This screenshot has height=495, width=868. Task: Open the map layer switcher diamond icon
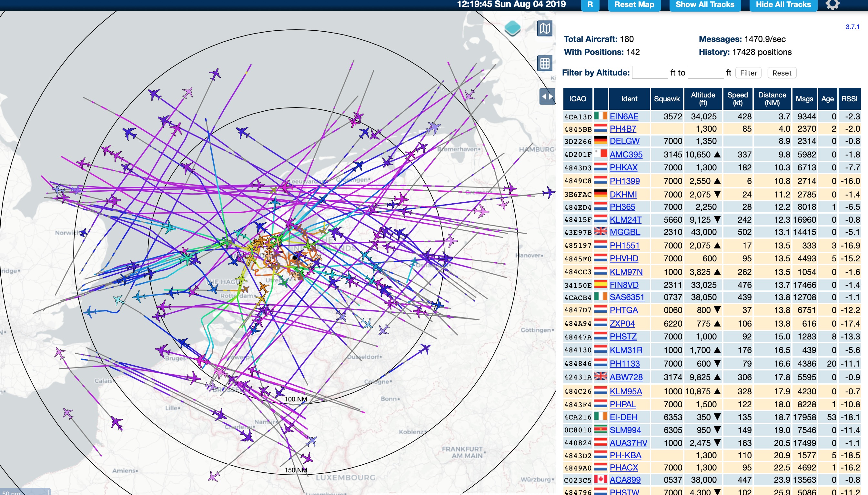coord(512,28)
